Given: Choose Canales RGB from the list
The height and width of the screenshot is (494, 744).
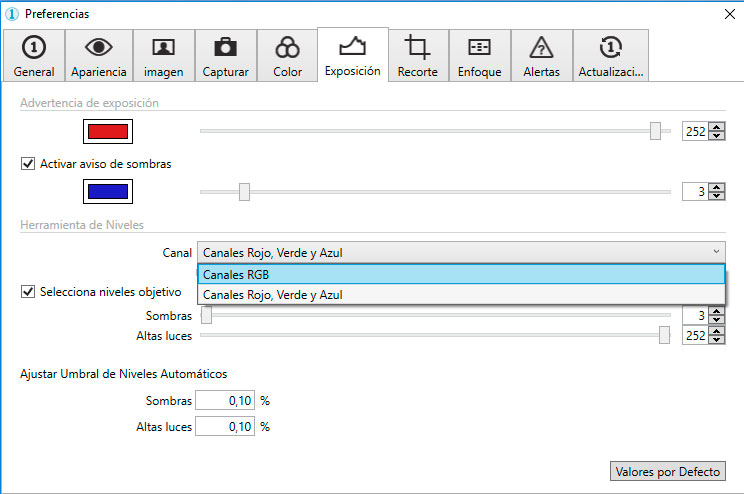Looking at the screenshot, I should pos(460,275).
